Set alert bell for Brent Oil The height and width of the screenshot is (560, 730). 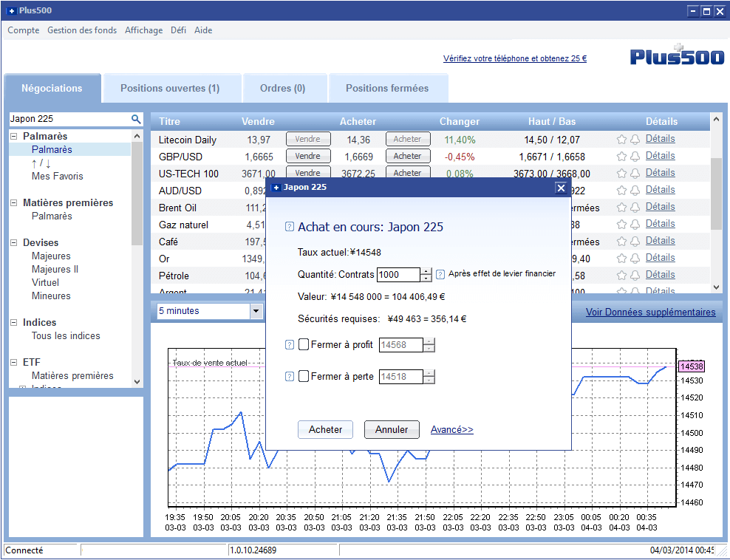point(635,207)
